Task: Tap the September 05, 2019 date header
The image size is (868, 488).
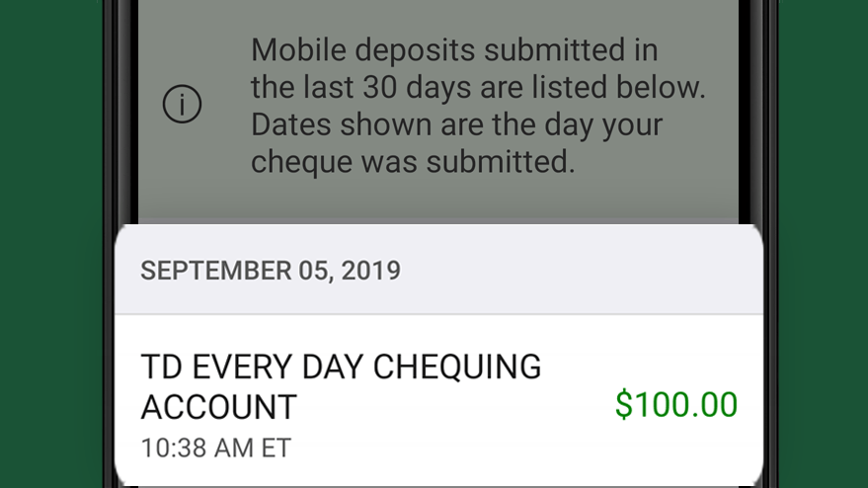Action: [271, 271]
